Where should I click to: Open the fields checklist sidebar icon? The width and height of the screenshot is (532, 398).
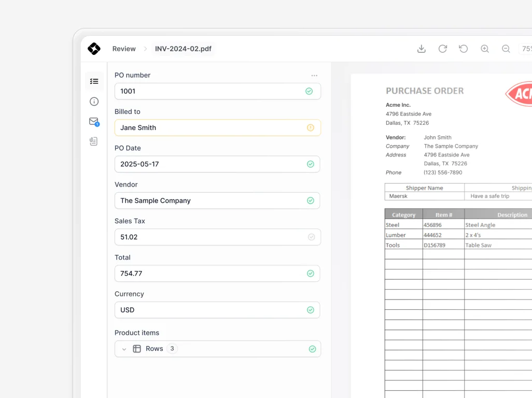94,81
